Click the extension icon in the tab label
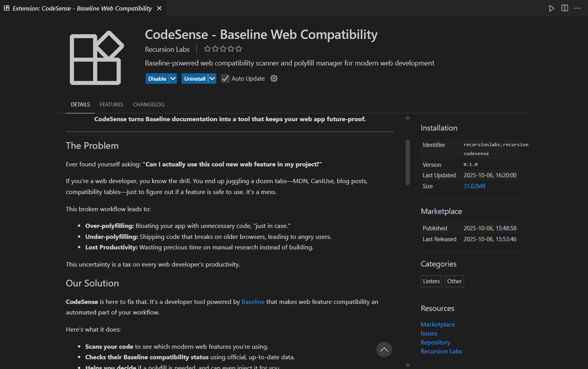The height and width of the screenshot is (369, 588). point(6,8)
